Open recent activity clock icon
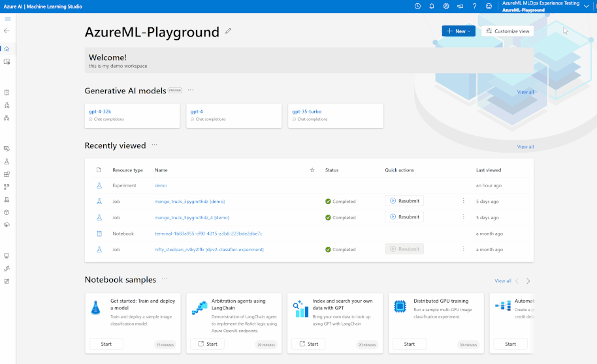 pos(417,7)
